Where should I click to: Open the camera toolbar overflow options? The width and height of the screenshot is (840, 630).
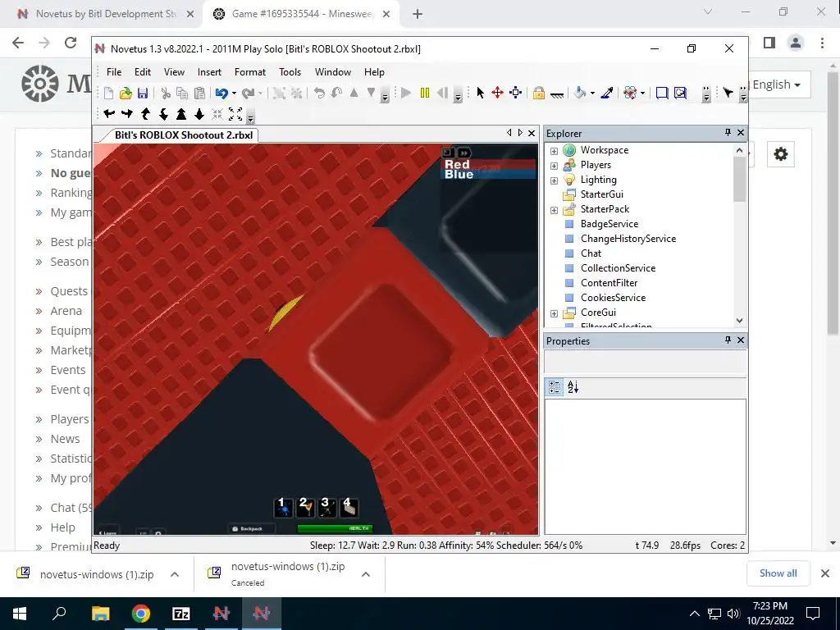[250, 116]
